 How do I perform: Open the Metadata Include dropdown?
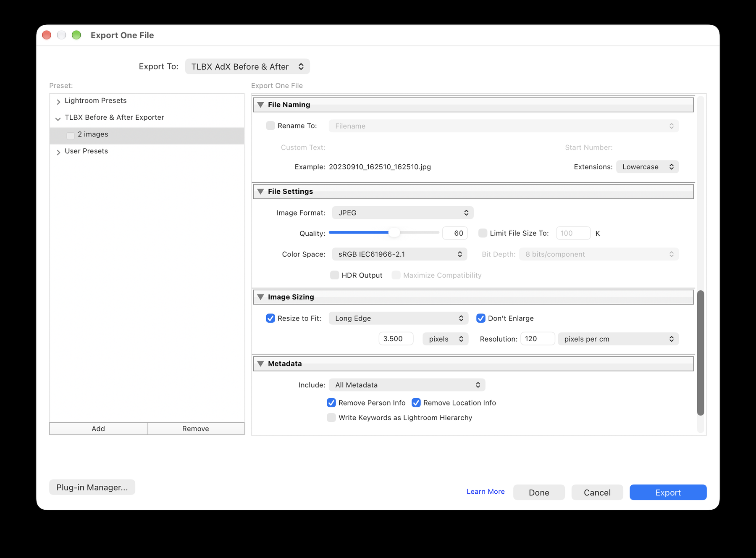(407, 385)
